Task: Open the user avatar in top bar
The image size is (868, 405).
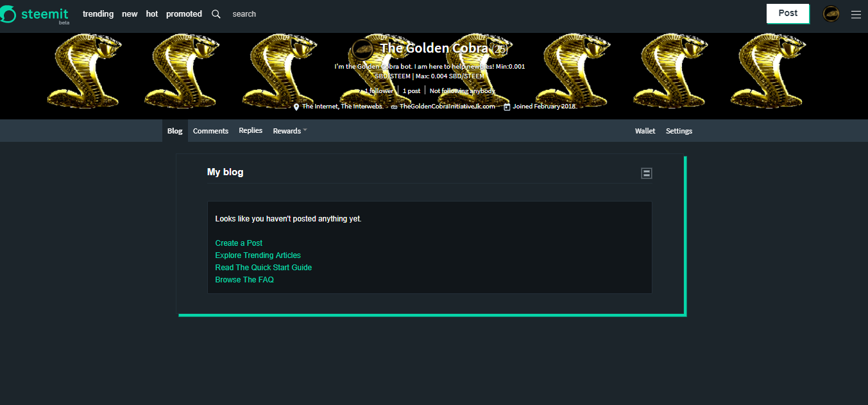Action: click(831, 14)
